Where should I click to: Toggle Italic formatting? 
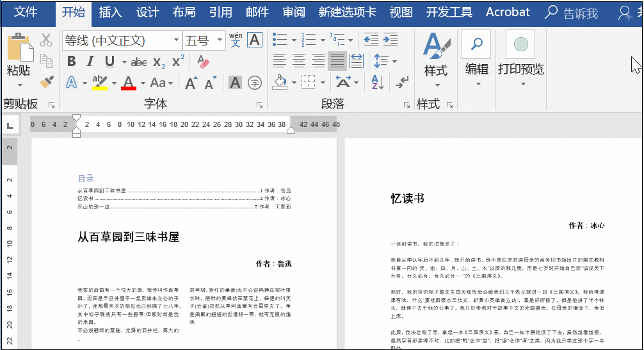90,62
